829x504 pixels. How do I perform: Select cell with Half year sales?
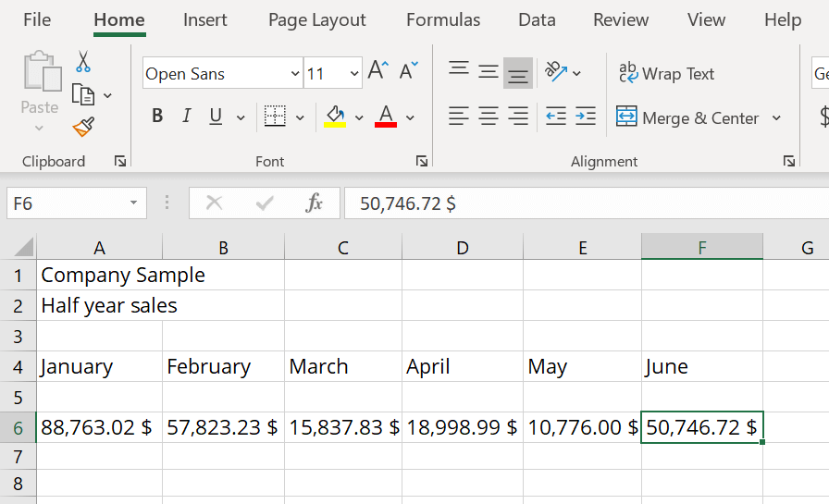(x=99, y=305)
